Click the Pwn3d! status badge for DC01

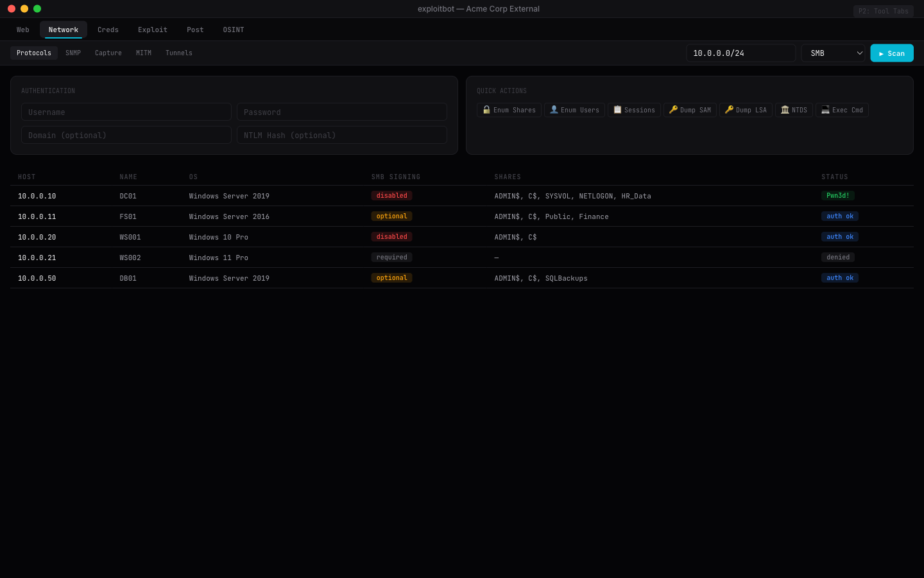click(838, 195)
